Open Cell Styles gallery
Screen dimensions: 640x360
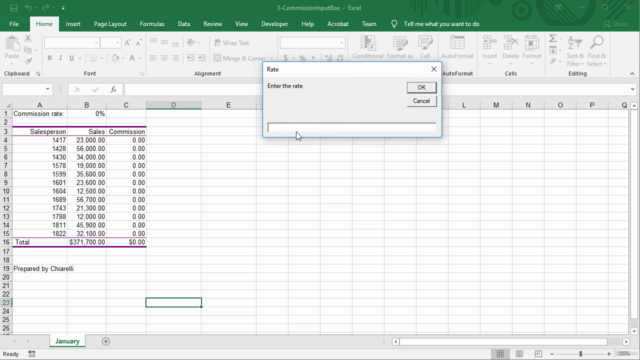425,47
